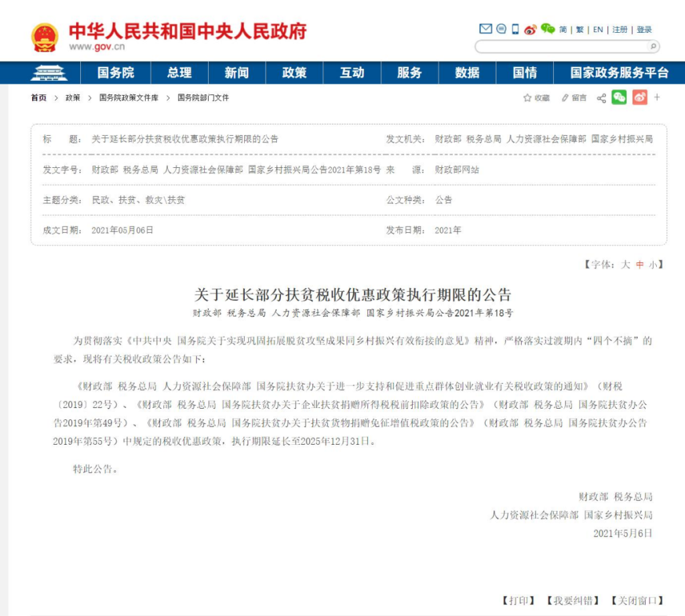The height and width of the screenshot is (616, 685).
Task: Switch to traditional Chinese 繁
Action: coord(579,29)
